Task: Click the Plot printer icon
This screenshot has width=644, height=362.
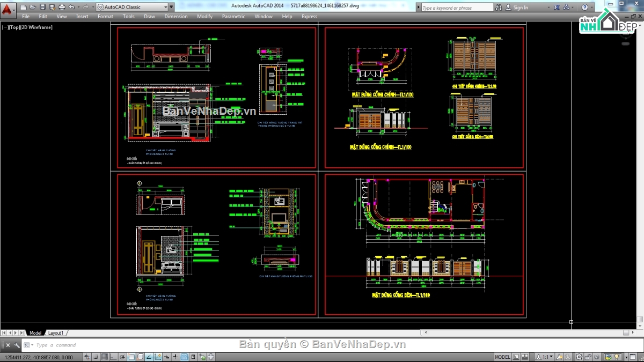Action: (x=62, y=8)
